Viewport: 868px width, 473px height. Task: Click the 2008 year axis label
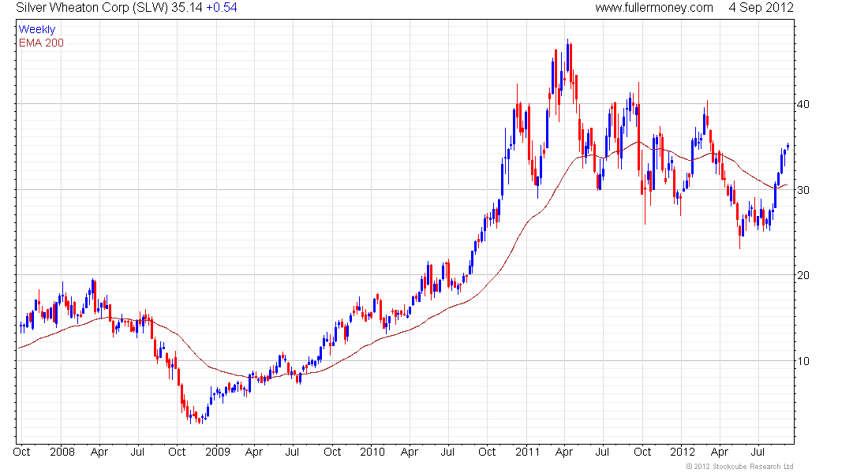tap(62, 452)
